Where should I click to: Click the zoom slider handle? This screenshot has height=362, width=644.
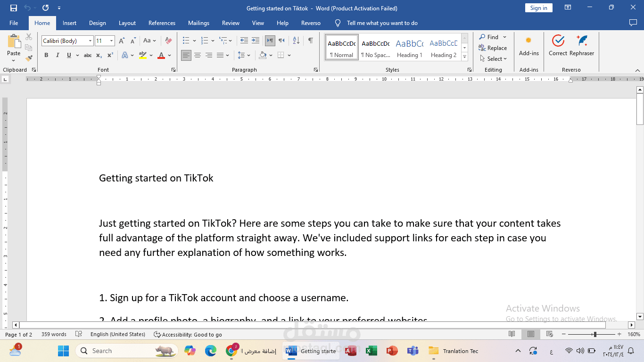point(595,334)
